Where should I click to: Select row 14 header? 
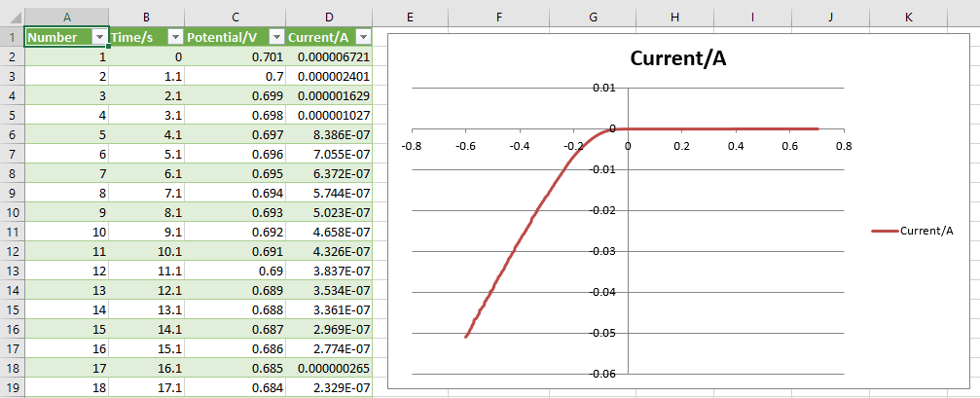(x=12, y=290)
